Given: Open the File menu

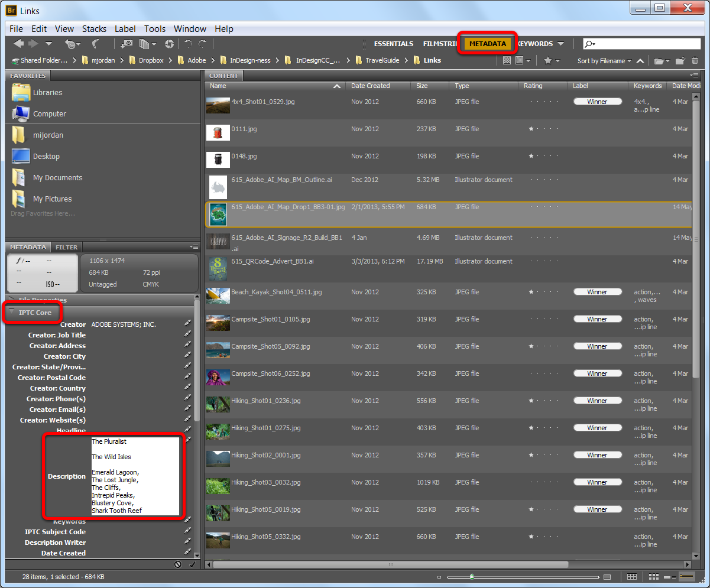Looking at the screenshot, I should (x=16, y=28).
